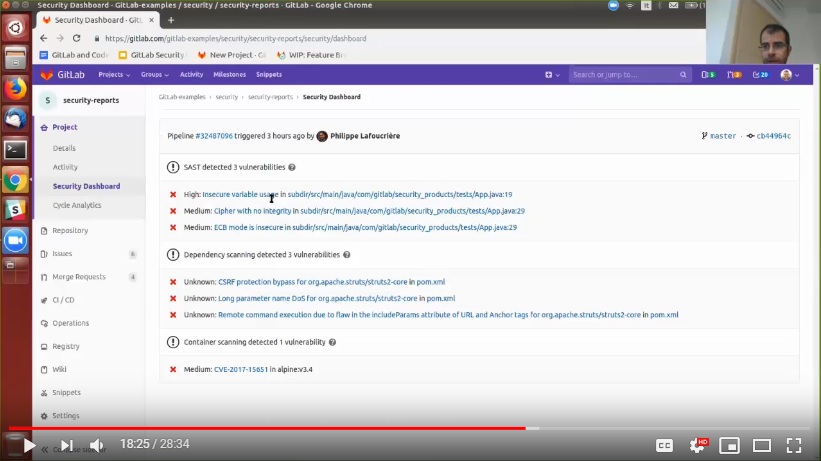
Task: Open the GitLab Security bookmark
Action: pyautogui.click(x=152, y=55)
